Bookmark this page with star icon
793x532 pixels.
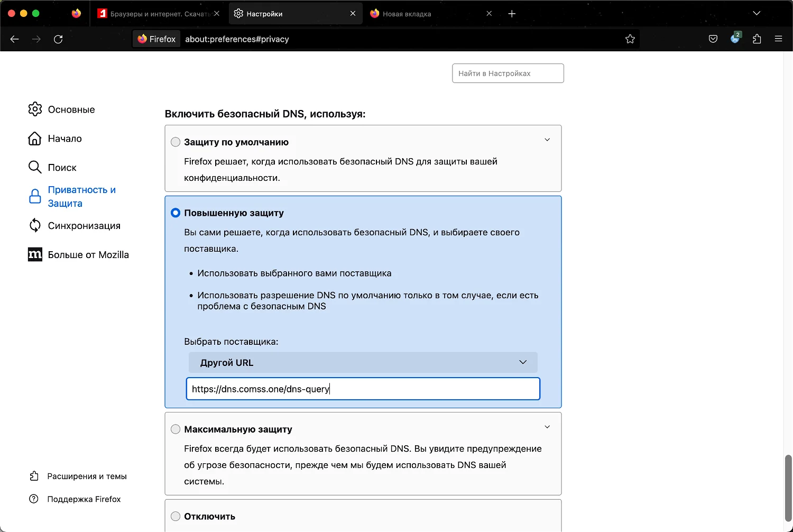click(x=630, y=39)
